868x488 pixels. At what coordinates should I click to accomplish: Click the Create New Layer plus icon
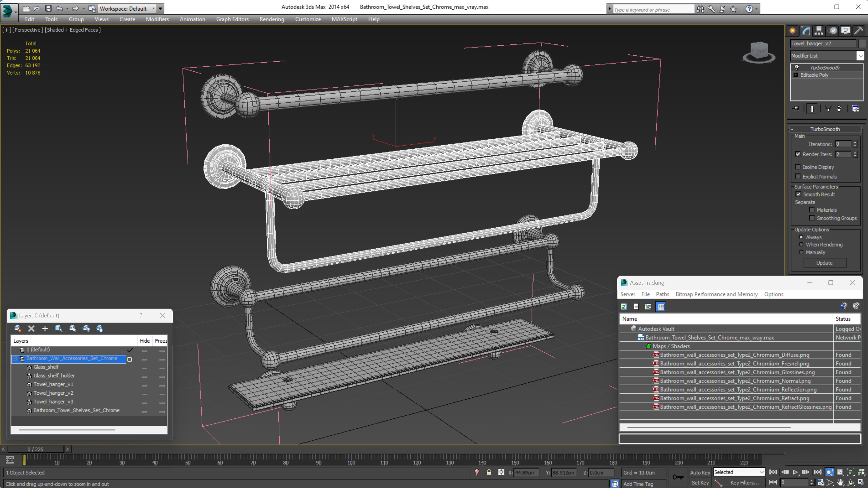pos(45,328)
